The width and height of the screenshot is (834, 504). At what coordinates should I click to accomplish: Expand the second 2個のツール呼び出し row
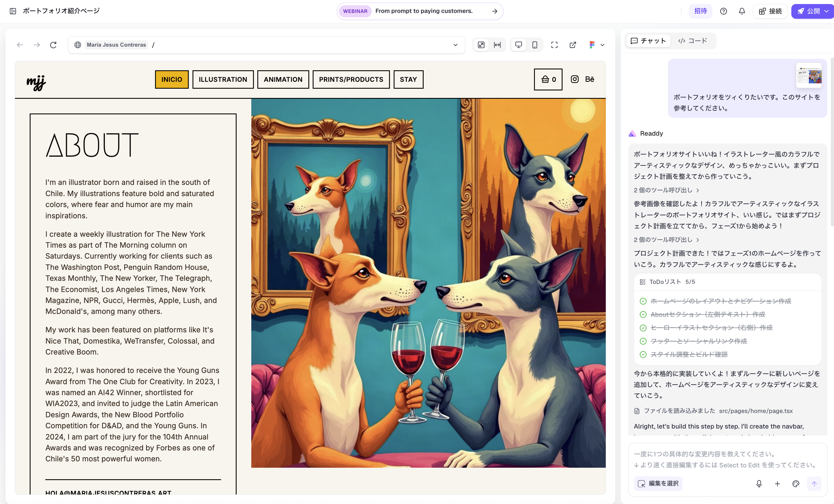(x=666, y=240)
